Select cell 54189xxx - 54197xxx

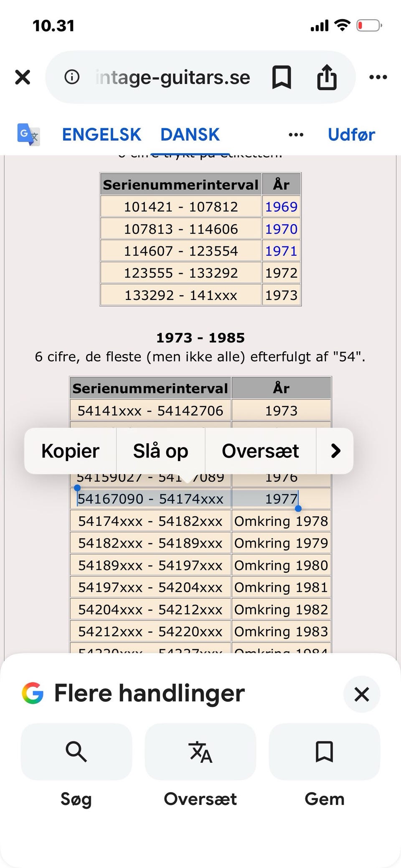[150, 565]
